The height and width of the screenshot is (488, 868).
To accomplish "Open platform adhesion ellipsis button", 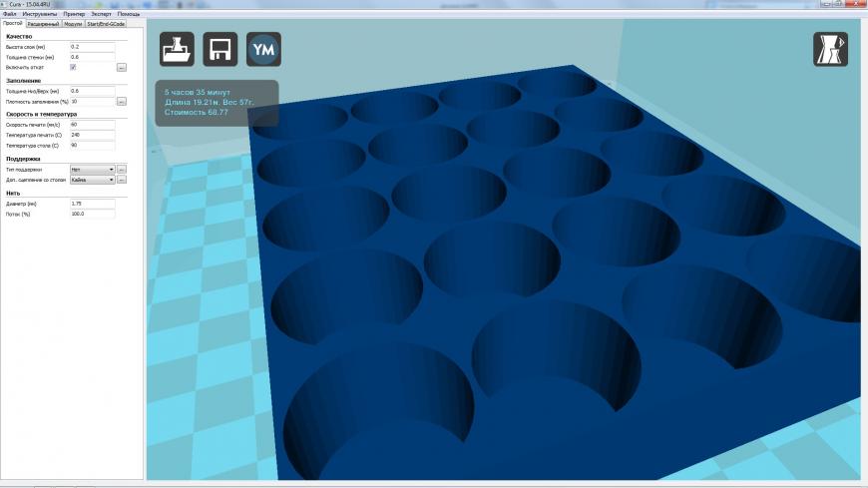I will tap(122, 180).
